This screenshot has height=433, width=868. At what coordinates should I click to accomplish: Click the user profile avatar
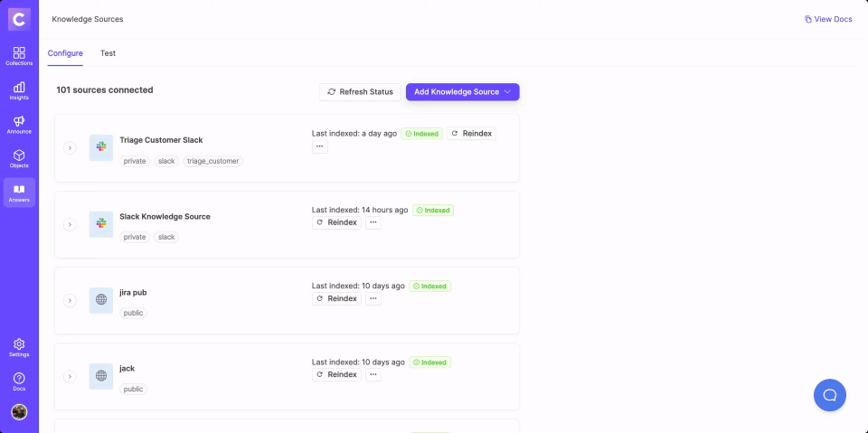19,412
